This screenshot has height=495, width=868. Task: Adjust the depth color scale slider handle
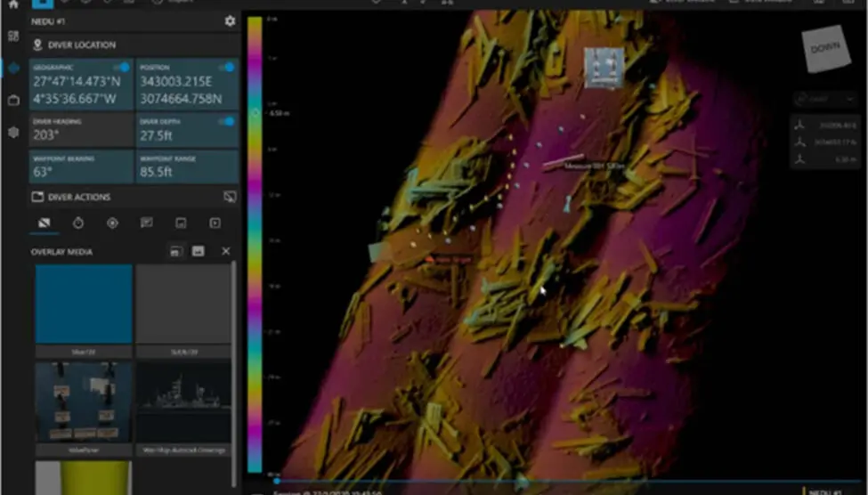coord(256,113)
